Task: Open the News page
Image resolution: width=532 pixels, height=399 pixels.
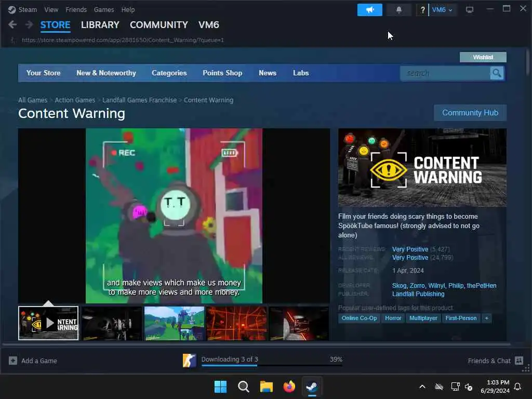Action: 268,73
